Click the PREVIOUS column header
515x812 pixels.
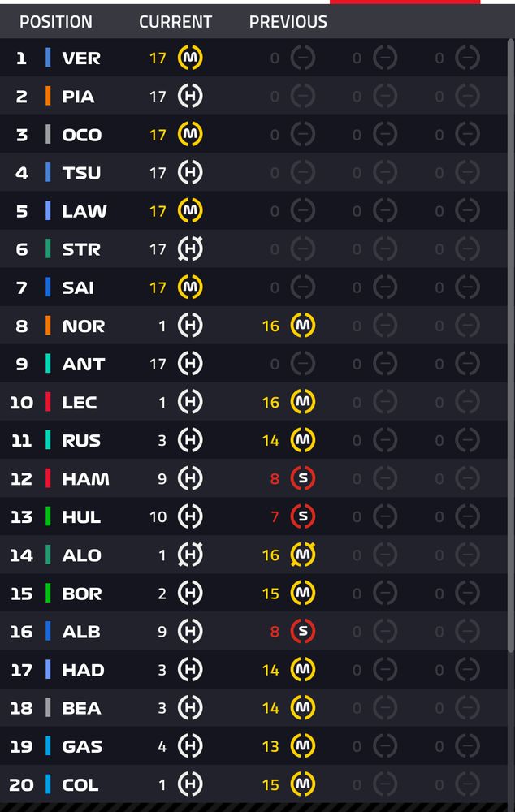(288, 22)
